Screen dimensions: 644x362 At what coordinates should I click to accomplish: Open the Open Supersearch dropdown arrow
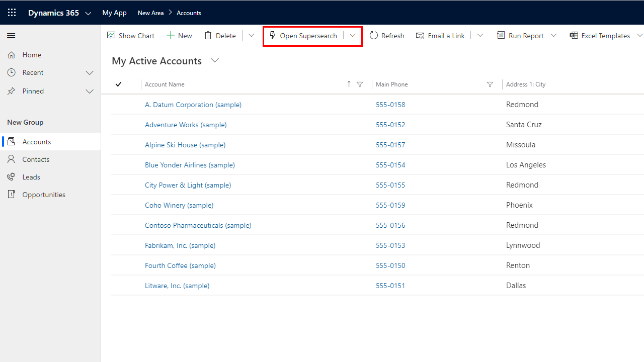[353, 36]
